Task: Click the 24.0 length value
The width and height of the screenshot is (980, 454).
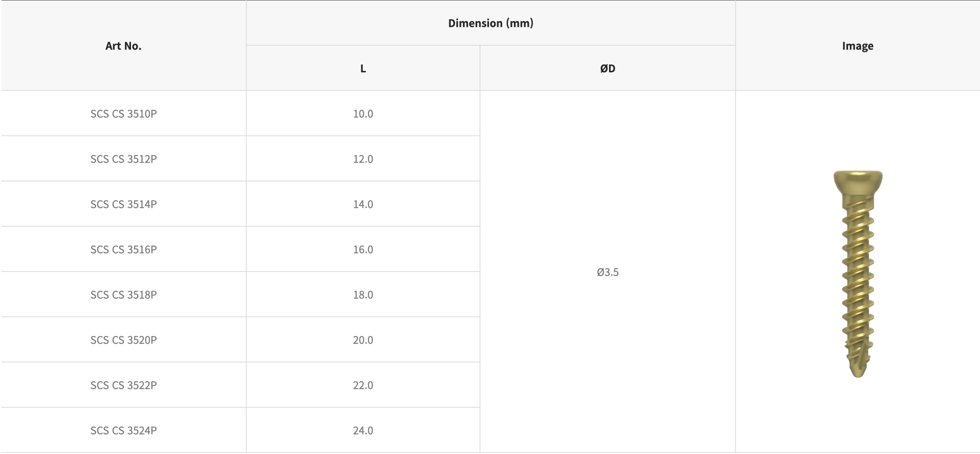Action: click(x=363, y=430)
